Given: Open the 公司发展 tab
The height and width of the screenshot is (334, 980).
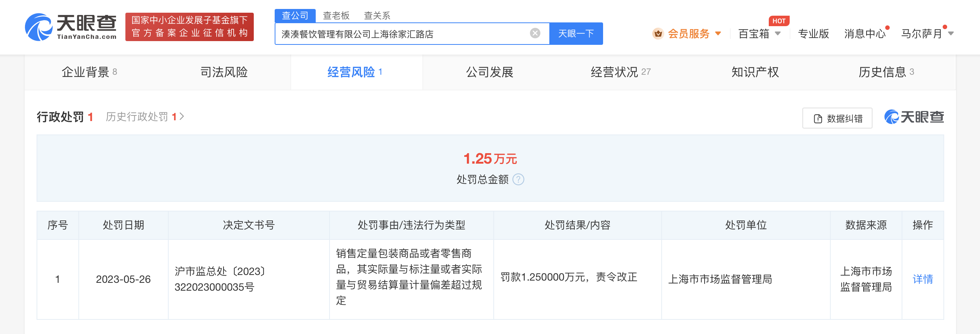Looking at the screenshot, I should click(x=490, y=72).
